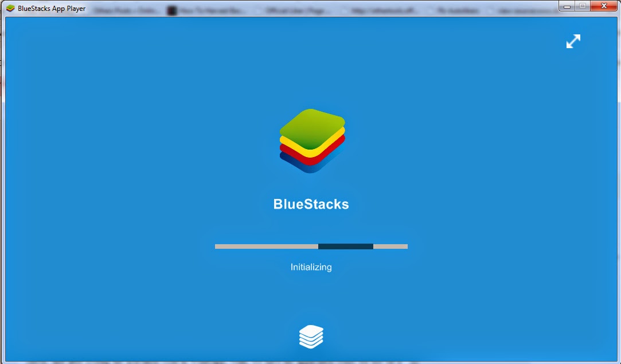The height and width of the screenshot is (364, 621).
Task: Click the Initializing status text
Action: click(x=311, y=267)
